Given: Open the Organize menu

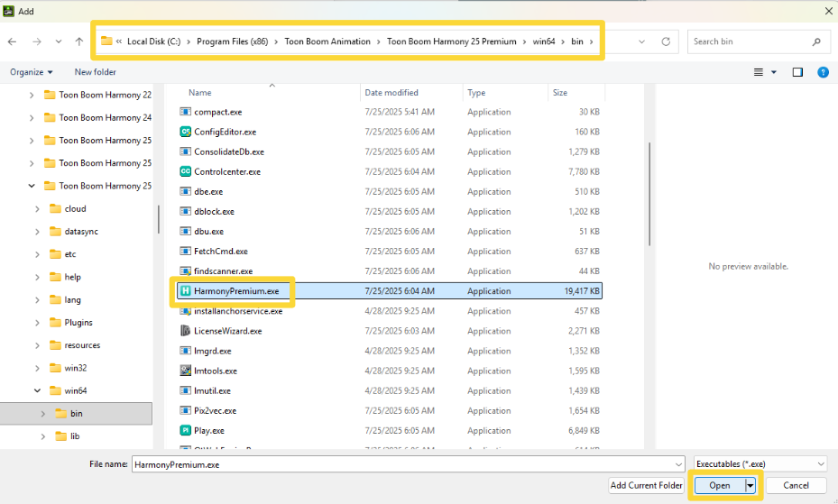Looking at the screenshot, I should click(x=32, y=72).
